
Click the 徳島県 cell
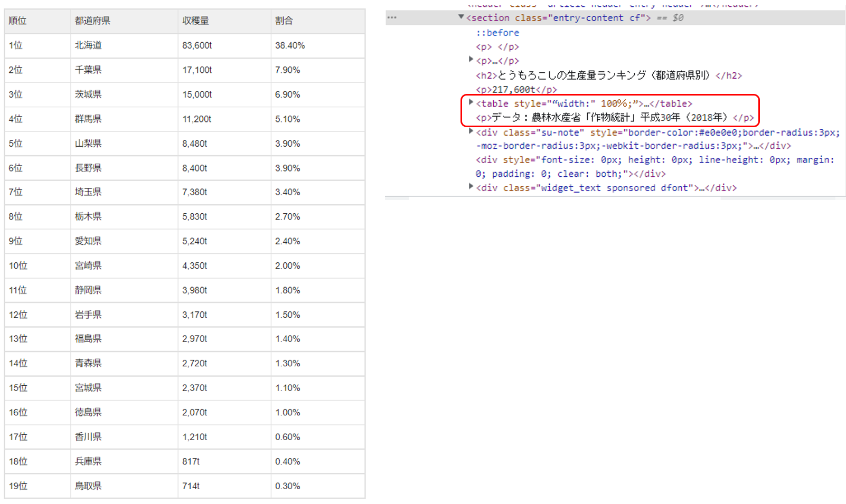124,413
